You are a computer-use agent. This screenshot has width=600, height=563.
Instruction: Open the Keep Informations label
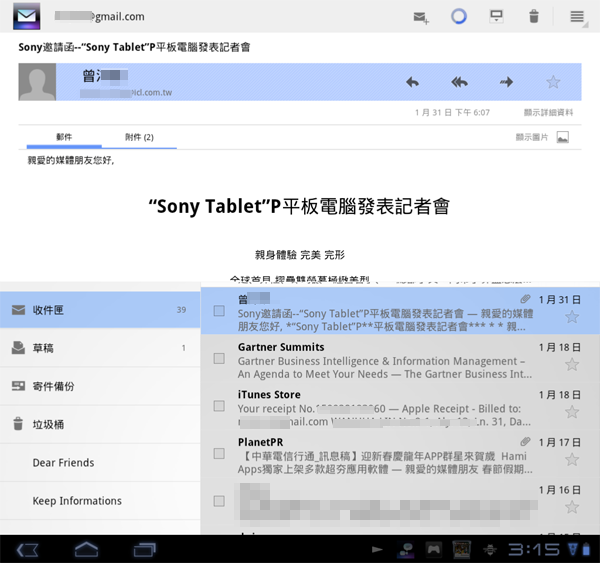(x=100, y=501)
